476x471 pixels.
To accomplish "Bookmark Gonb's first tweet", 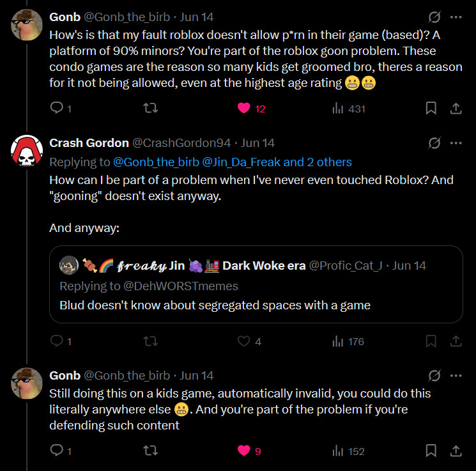I will pos(431,109).
